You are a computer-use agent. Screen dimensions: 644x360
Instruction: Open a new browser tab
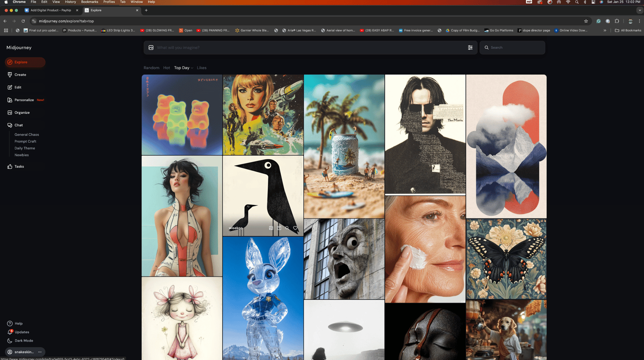tap(146, 10)
